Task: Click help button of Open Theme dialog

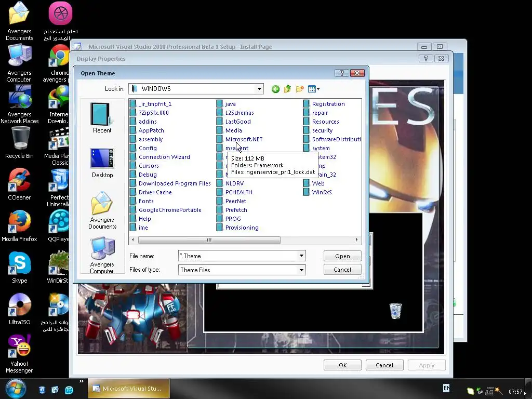Action: coord(342,73)
